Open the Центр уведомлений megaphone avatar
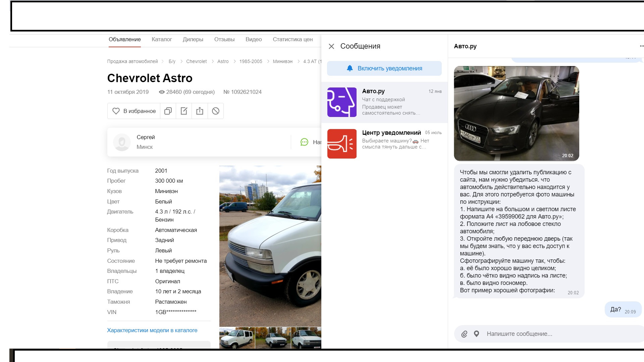The width and height of the screenshot is (644, 362). (342, 144)
